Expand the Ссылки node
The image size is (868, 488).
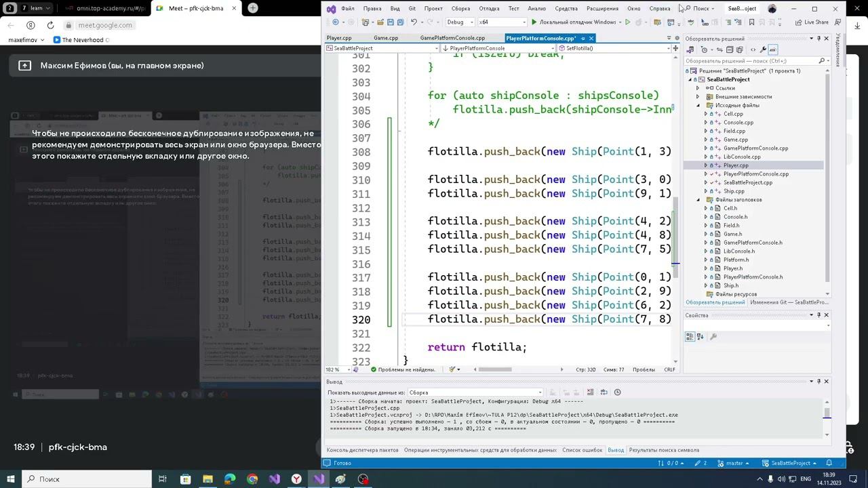(698, 88)
